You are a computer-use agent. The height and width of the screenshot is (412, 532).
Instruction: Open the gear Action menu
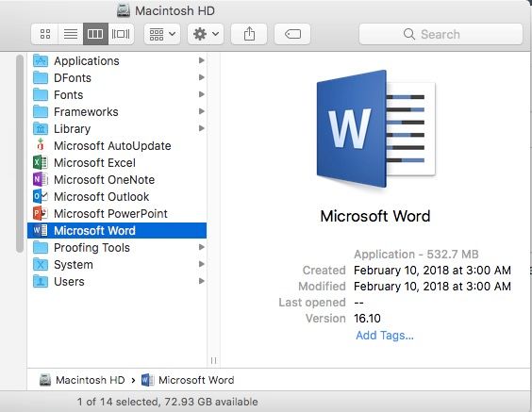[x=206, y=34]
